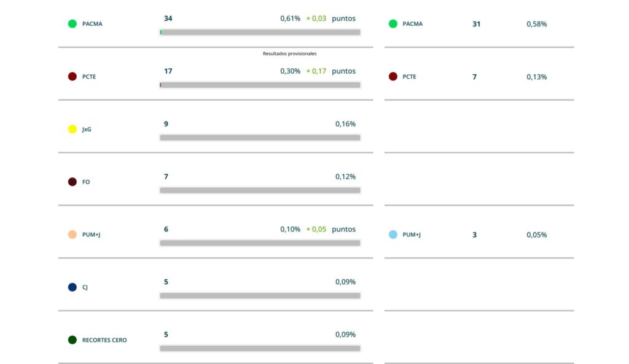Select the dark maroon FO party dot

pos(72,182)
